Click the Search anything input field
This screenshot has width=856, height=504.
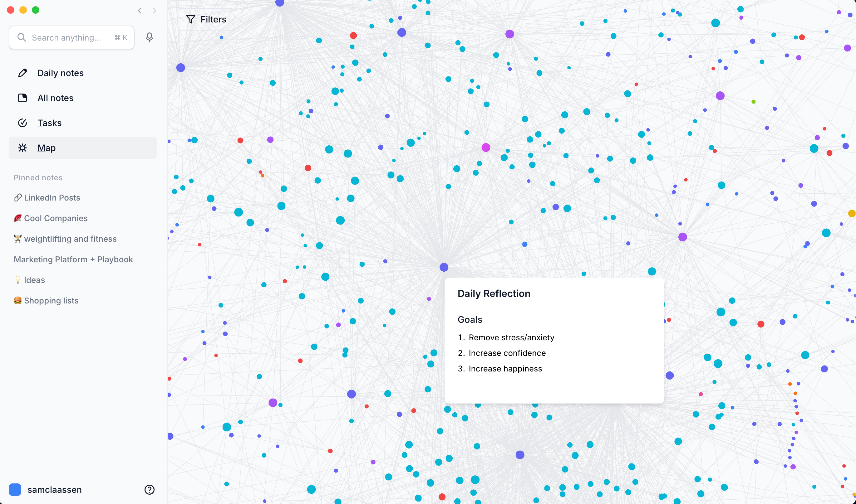66,38
